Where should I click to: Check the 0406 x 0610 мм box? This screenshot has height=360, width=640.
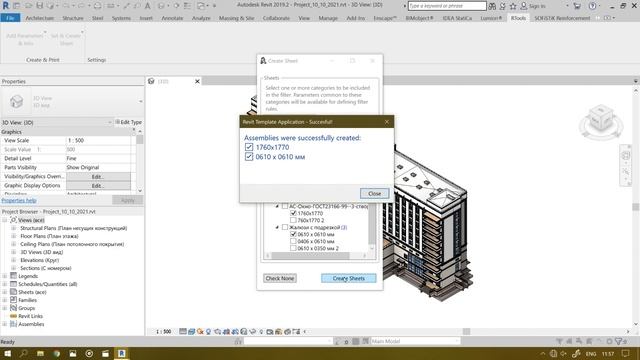[x=293, y=241]
